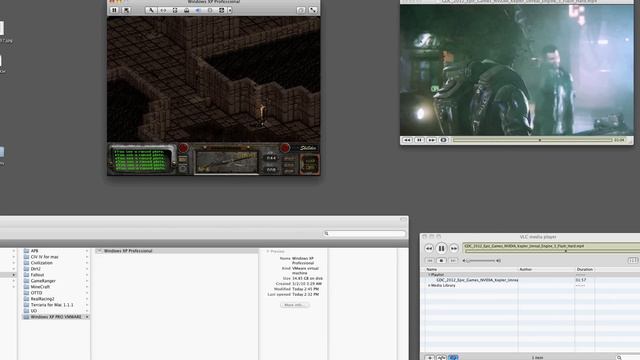The image size is (640, 360).
Task: Click the Finder search field
Action: [364, 233]
